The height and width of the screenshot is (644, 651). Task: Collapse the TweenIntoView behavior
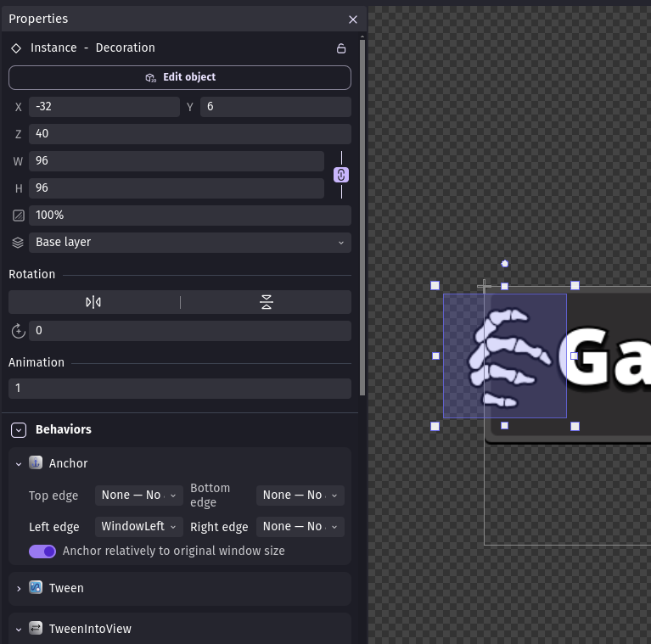click(19, 630)
